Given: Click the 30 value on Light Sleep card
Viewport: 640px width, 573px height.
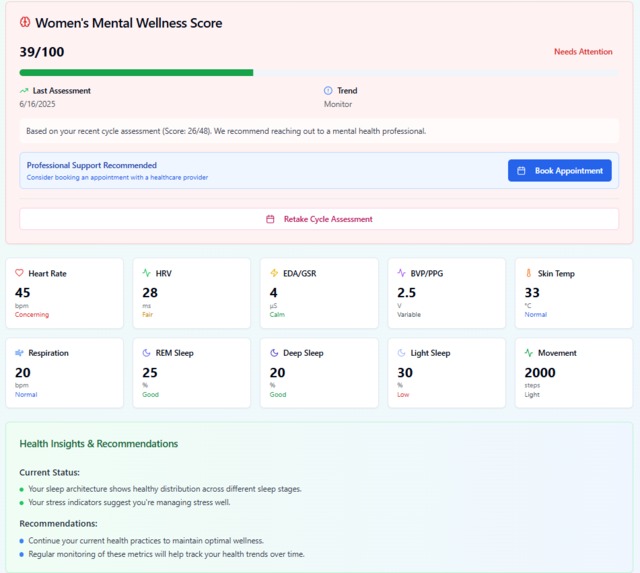Looking at the screenshot, I should [405, 373].
